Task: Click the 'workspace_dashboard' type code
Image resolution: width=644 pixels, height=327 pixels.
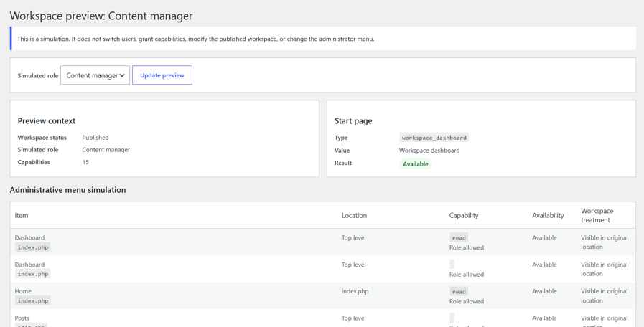Action: tap(434, 138)
